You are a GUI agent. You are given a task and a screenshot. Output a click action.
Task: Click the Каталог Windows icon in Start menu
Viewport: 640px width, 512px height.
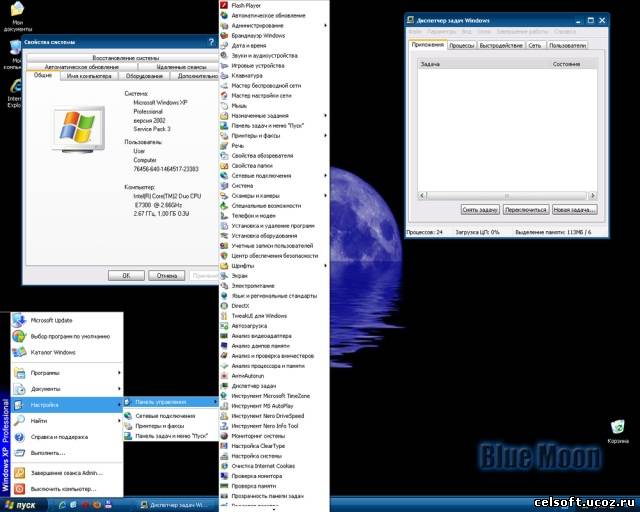point(19,352)
